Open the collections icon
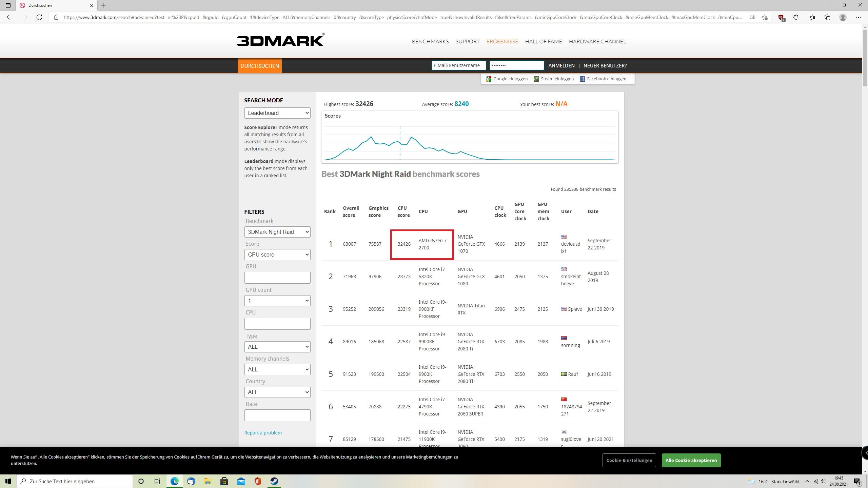Screen dimensions: 868x488 [827, 17]
